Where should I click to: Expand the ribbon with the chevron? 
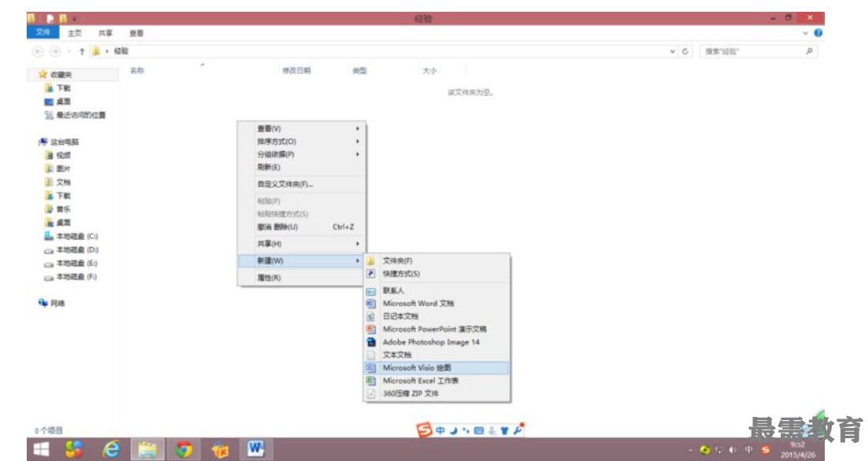805,33
